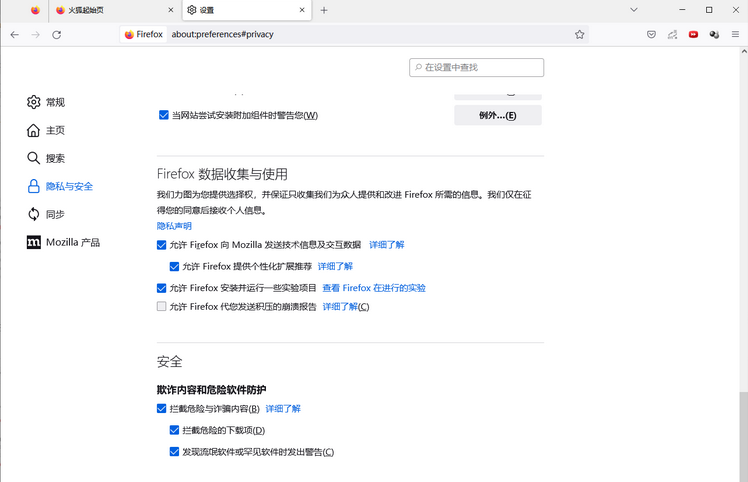Toggle 发现流氓软件或罕见软件时发出警告(C) checkbox
The width and height of the screenshot is (748, 482).
point(174,451)
